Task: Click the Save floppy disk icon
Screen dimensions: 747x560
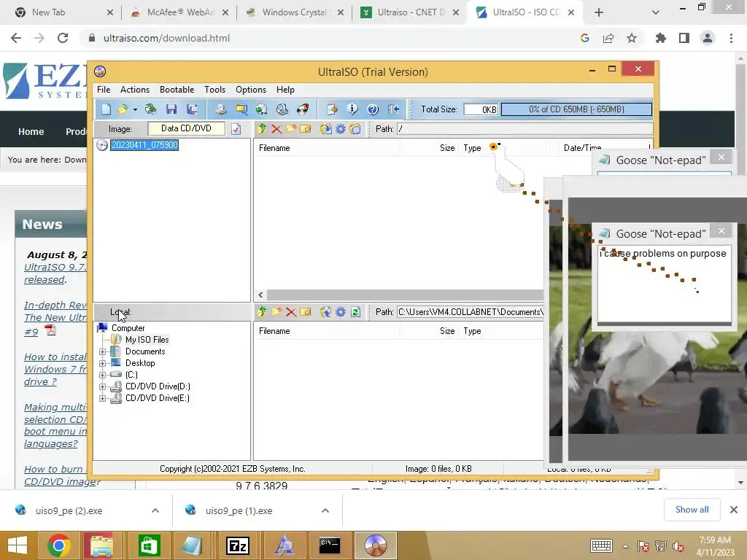Action: (x=171, y=109)
